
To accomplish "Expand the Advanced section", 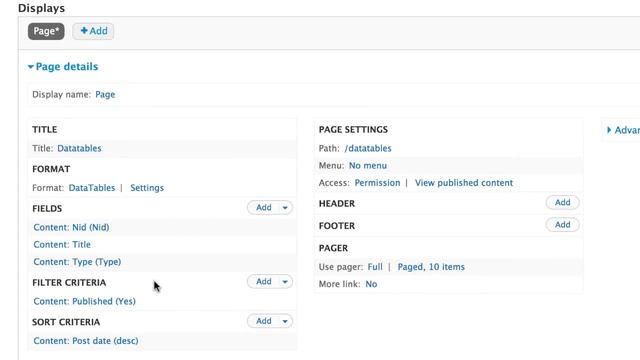I will 623,130.
